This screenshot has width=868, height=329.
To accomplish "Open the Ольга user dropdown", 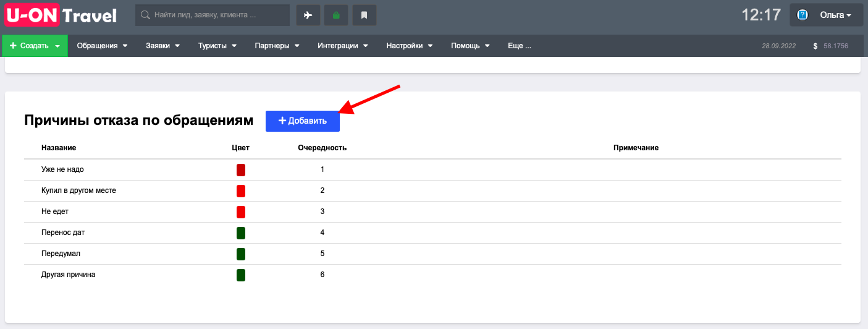I will coord(826,15).
